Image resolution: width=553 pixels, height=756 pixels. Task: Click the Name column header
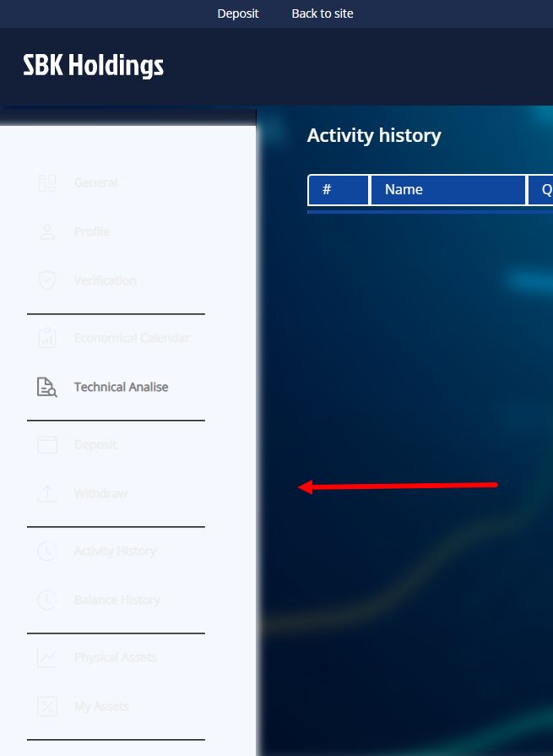pyautogui.click(x=448, y=189)
